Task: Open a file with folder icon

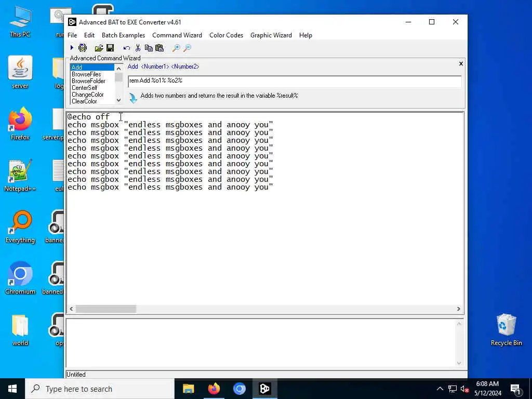Action: click(99, 48)
